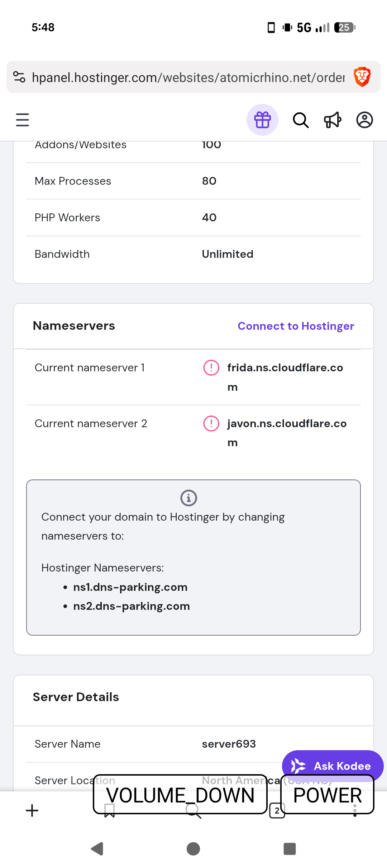Tap the Android back navigation button
The image size is (387, 868).
tap(97, 849)
